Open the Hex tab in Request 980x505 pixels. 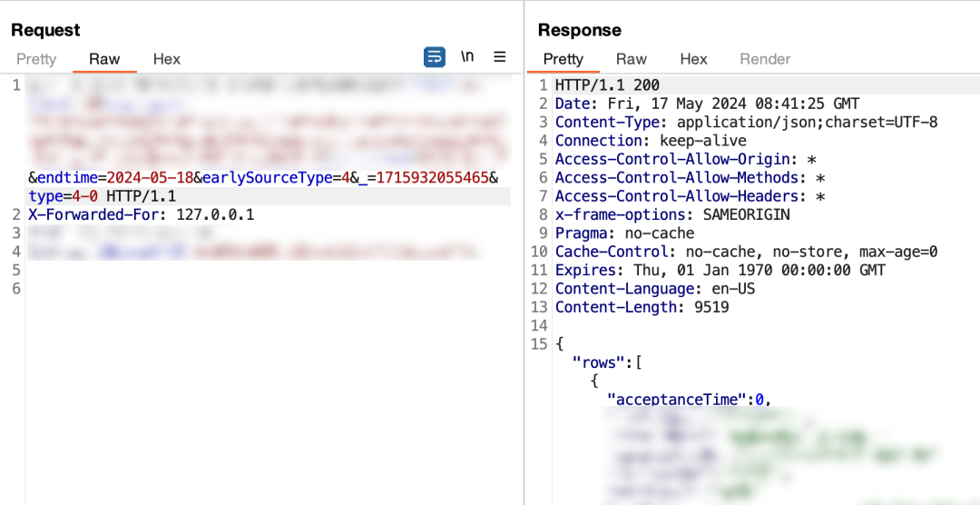click(x=167, y=59)
